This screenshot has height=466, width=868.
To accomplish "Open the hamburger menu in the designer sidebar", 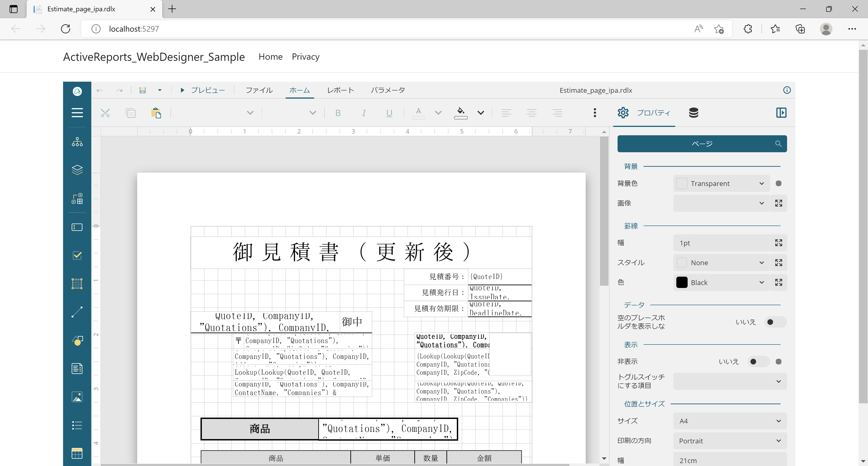I will point(77,113).
